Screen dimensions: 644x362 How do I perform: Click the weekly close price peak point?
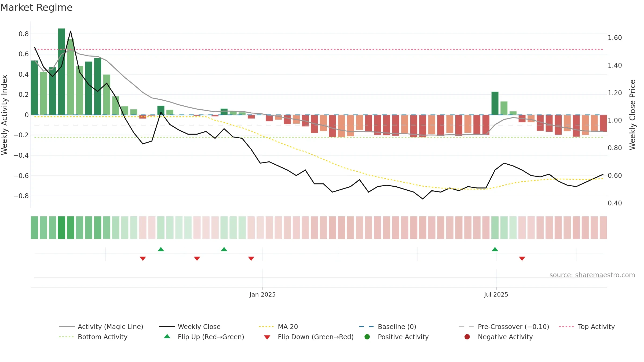pos(71,31)
